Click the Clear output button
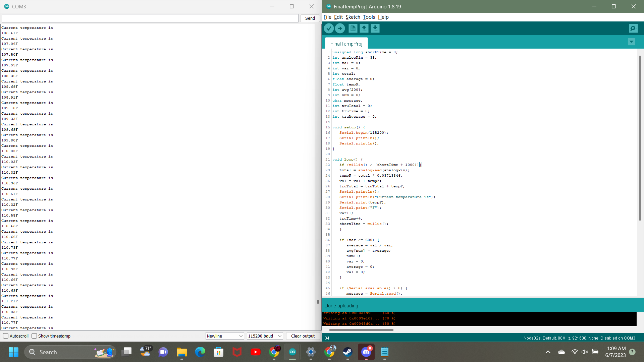The width and height of the screenshot is (644, 362). pyautogui.click(x=303, y=336)
